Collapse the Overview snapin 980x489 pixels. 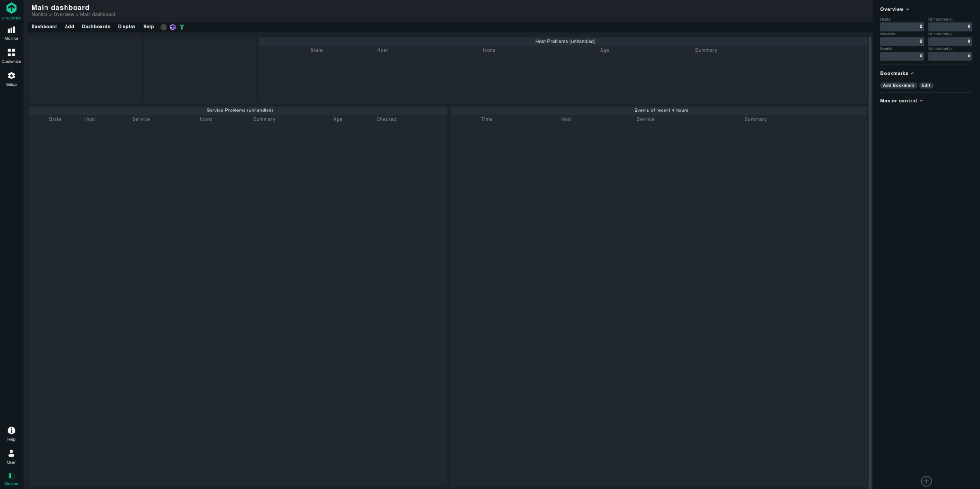pos(894,9)
